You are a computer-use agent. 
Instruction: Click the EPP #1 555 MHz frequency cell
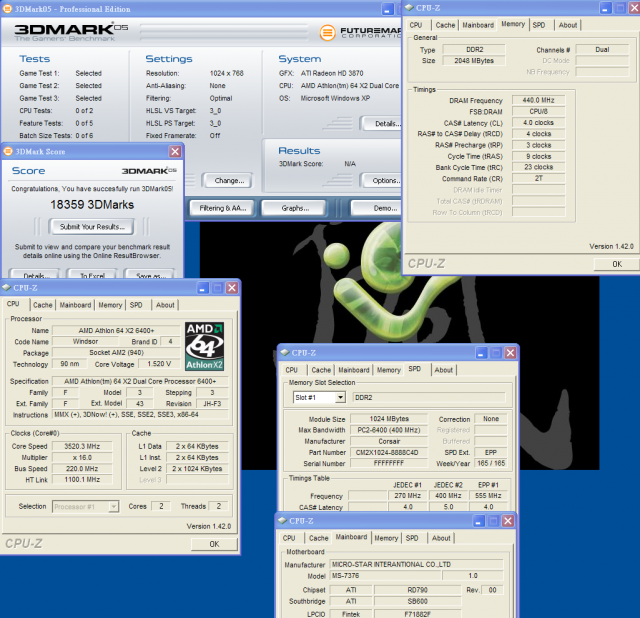pyautogui.click(x=488, y=496)
